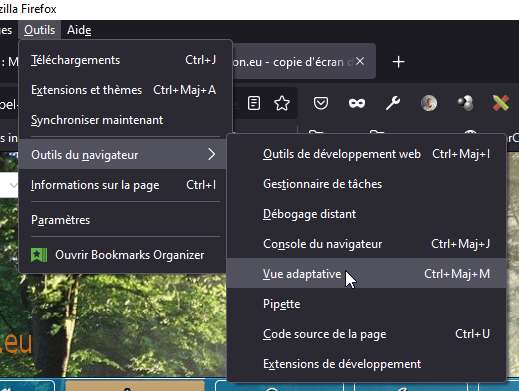Image resolution: width=519 pixels, height=391 pixels.
Task: Expand the Outils du navigateur submenu
Action: [x=124, y=155]
